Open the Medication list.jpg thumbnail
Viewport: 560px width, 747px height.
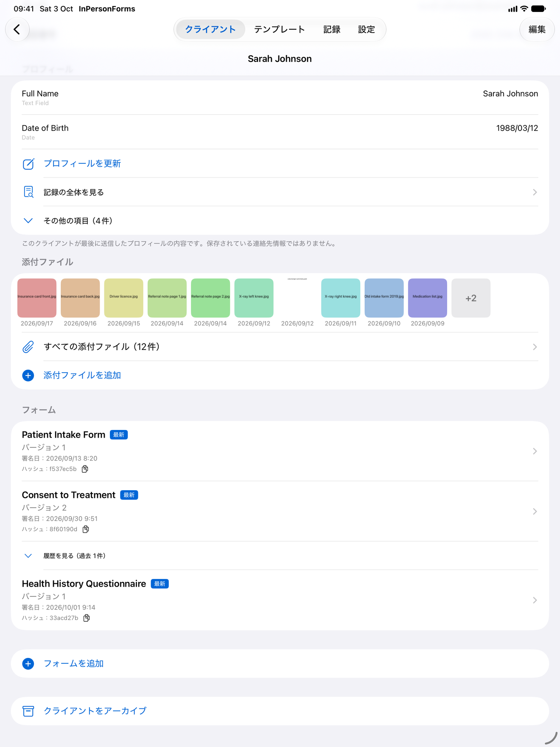point(428,298)
